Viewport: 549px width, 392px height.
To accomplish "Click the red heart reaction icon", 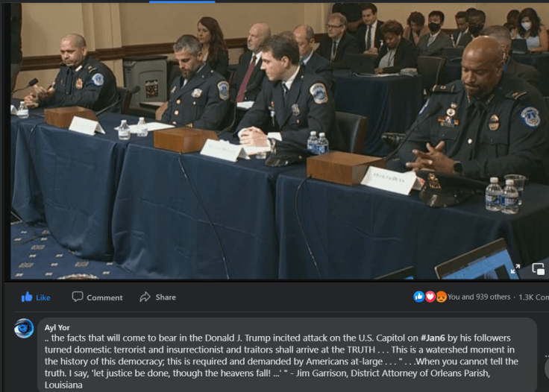I will (x=430, y=297).
